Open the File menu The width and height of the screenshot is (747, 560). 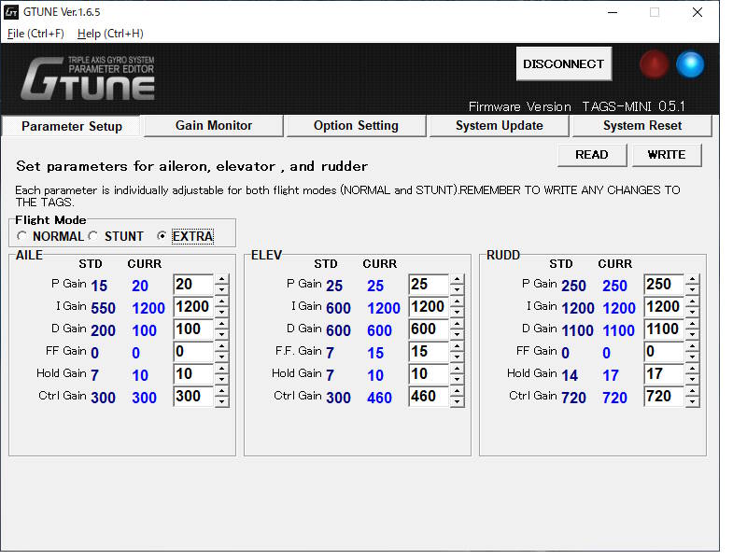click(35, 34)
